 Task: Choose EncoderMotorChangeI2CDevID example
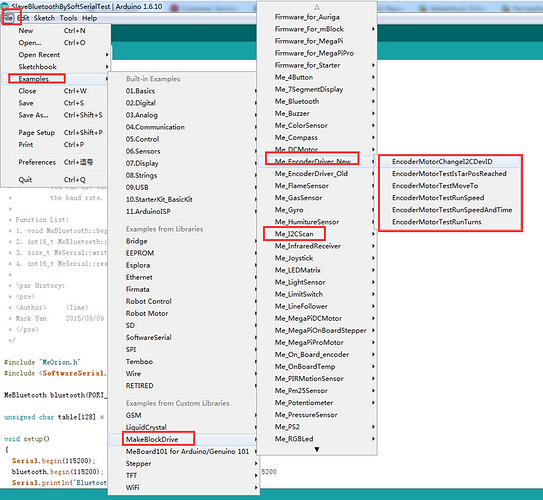pyautogui.click(x=449, y=162)
